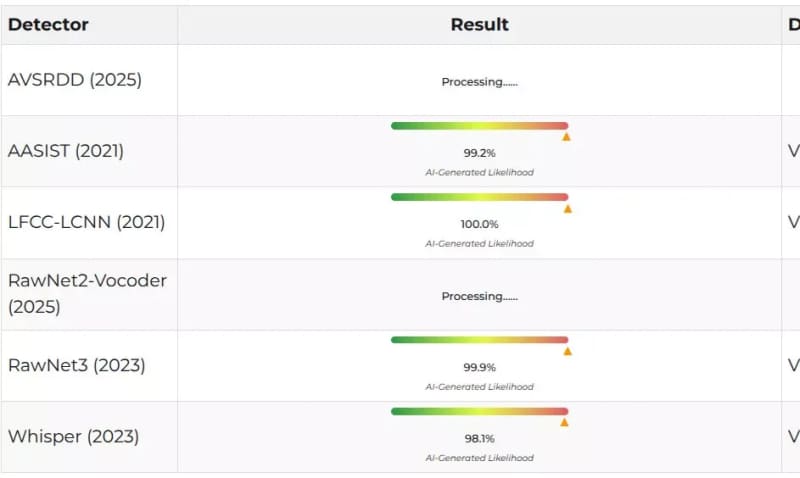Viewport: 800px width, 478px height.
Task: Click the 98.1% likelihood value
Action: [479, 438]
